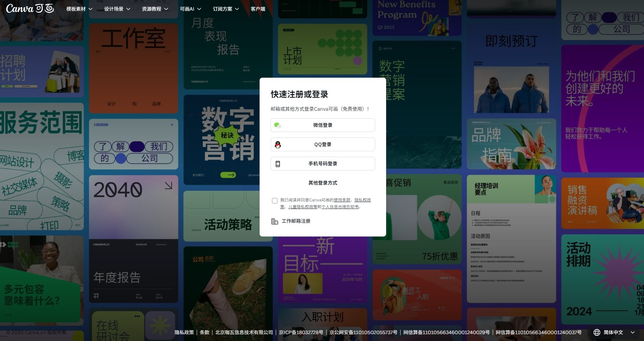Click the globe language icon

[597, 332]
